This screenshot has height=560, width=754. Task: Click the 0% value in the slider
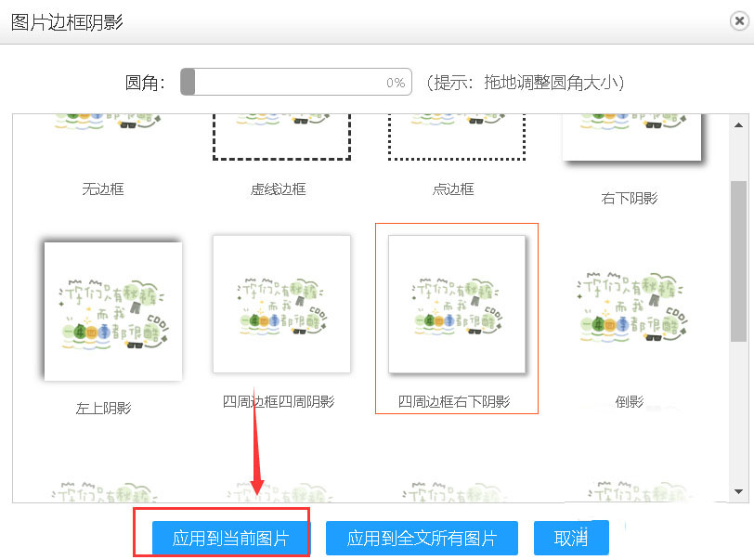pyautogui.click(x=396, y=83)
